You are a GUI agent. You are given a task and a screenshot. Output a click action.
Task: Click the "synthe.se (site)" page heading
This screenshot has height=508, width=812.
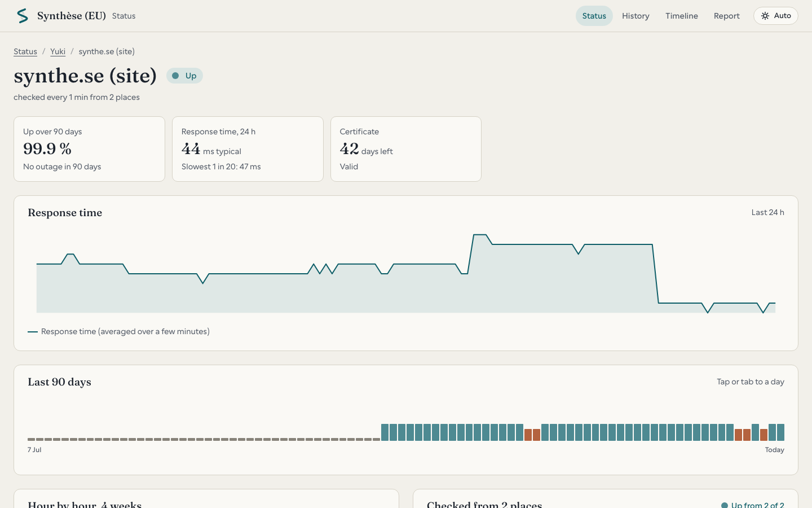(85, 76)
